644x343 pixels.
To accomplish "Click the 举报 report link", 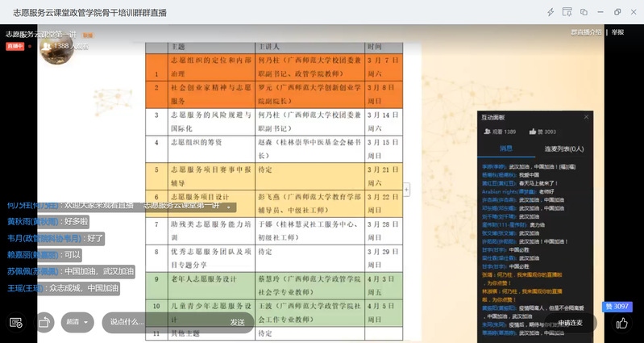I will click(617, 32).
